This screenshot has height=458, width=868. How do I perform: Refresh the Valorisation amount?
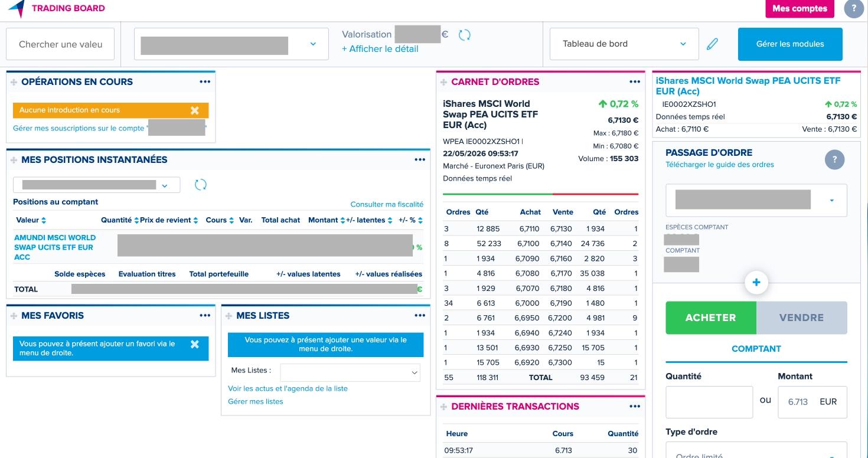[465, 35]
